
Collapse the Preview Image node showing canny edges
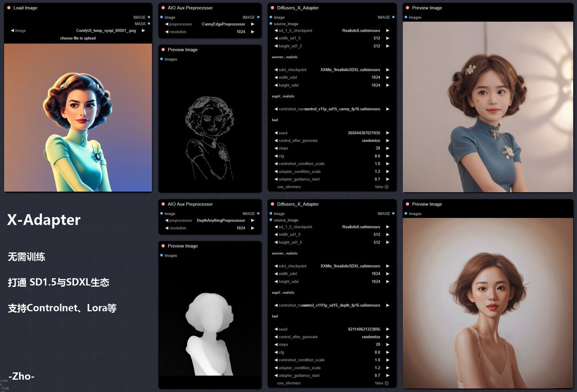(x=163, y=50)
